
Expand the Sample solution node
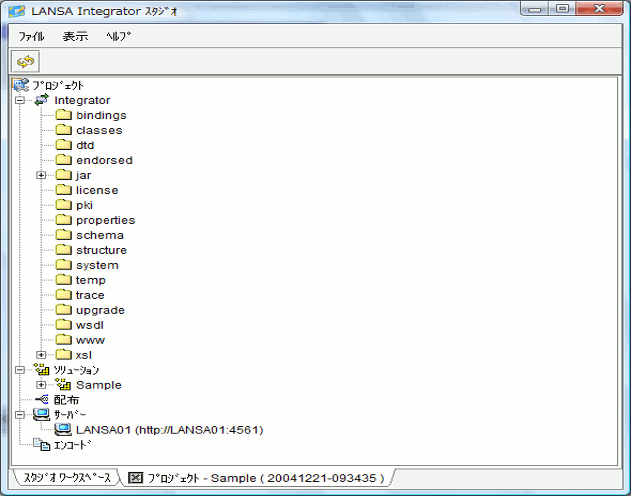(41, 385)
